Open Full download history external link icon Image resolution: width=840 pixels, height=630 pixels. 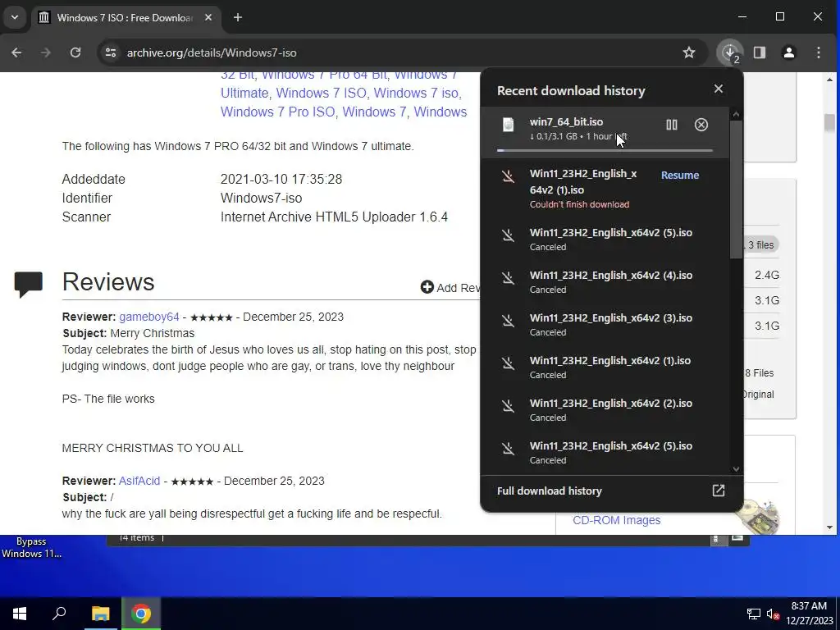719,491
